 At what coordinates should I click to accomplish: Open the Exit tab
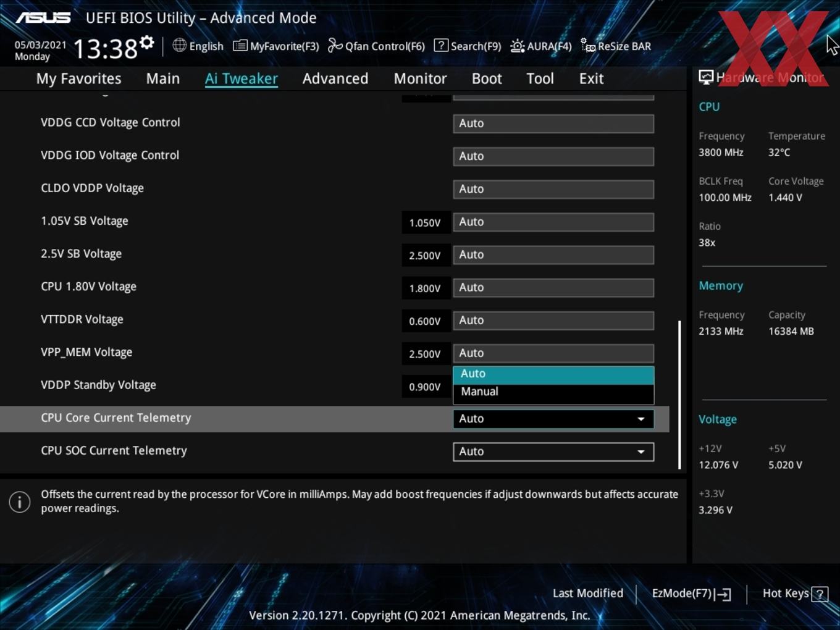pos(591,78)
